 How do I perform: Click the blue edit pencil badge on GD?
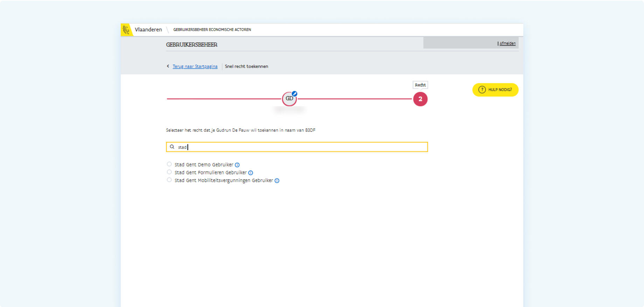click(295, 93)
